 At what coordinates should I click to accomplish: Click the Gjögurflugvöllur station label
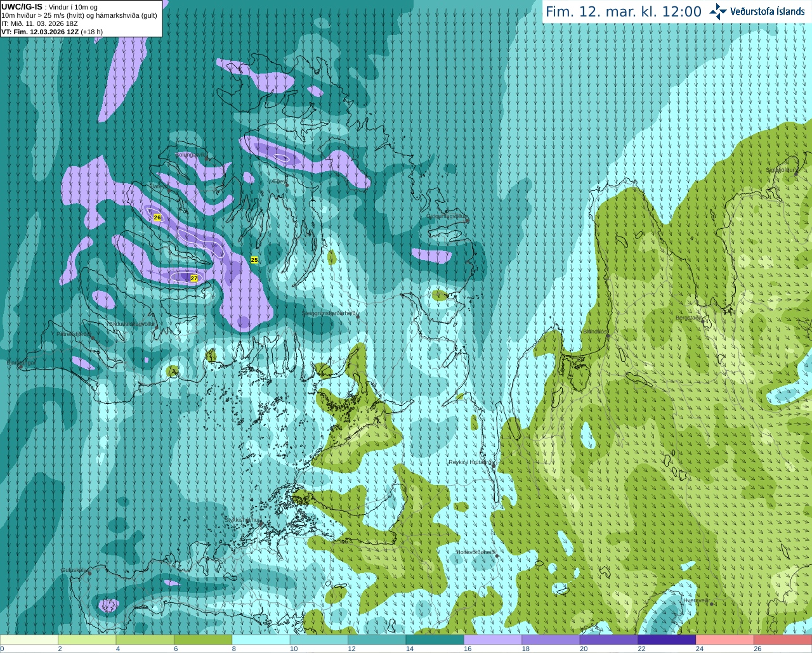click(447, 216)
